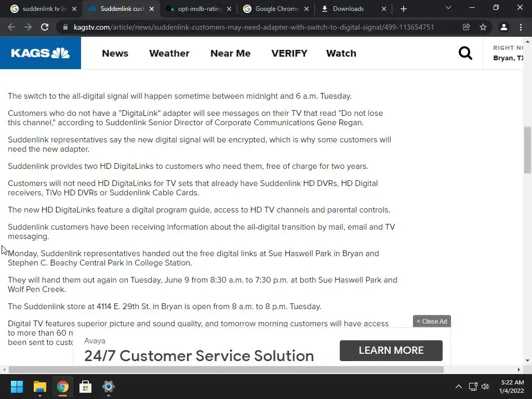The image size is (532, 399).
Task: Reload the current page
Action: coord(45,27)
